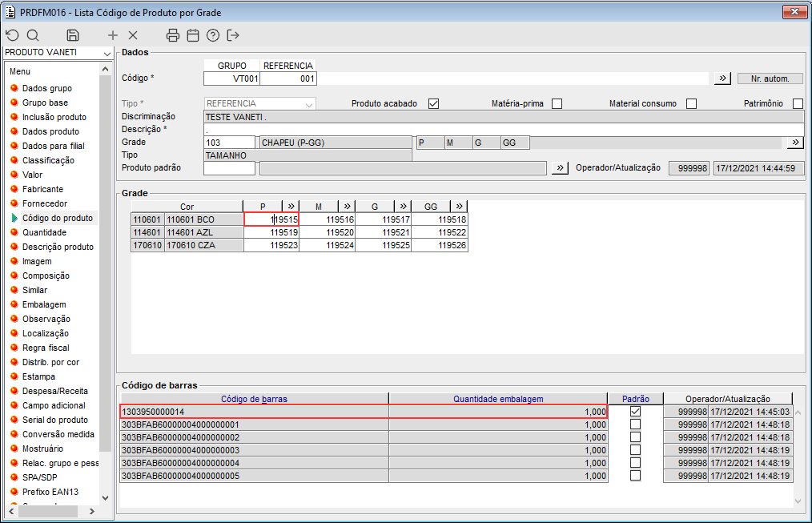This screenshot has height=523, width=812.
Task: Click the calendar icon in toolbar
Action: tap(193, 35)
